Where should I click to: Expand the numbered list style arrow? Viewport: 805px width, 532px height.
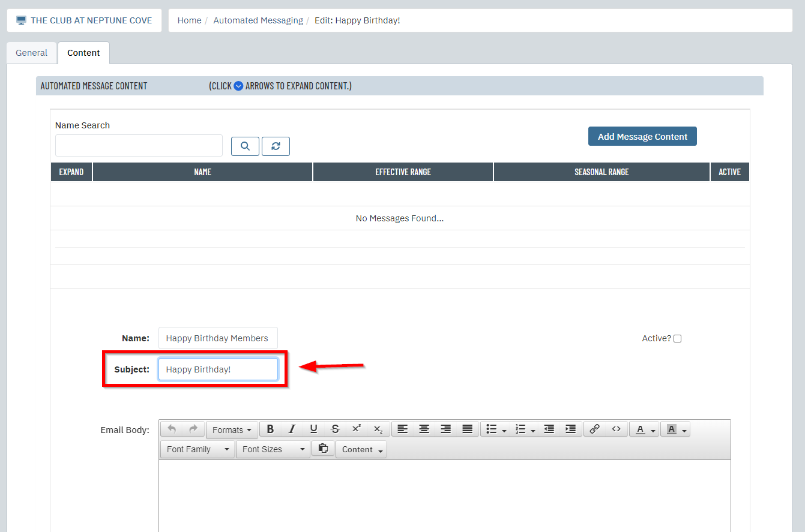click(x=533, y=431)
